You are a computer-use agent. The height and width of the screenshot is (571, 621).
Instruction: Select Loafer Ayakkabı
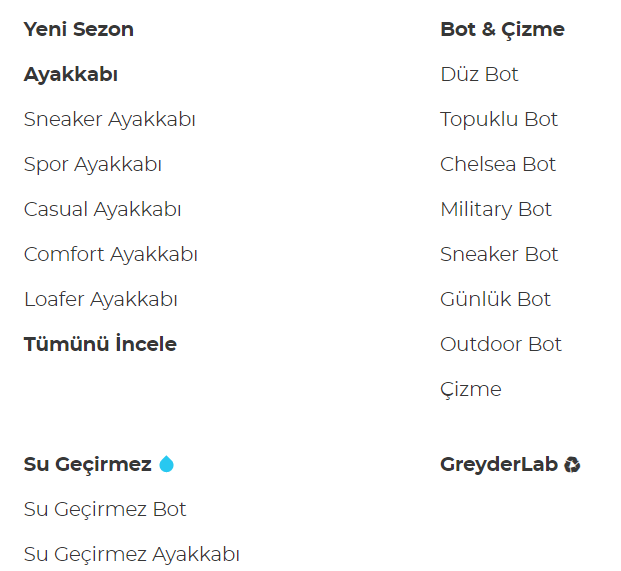coord(100,299)
